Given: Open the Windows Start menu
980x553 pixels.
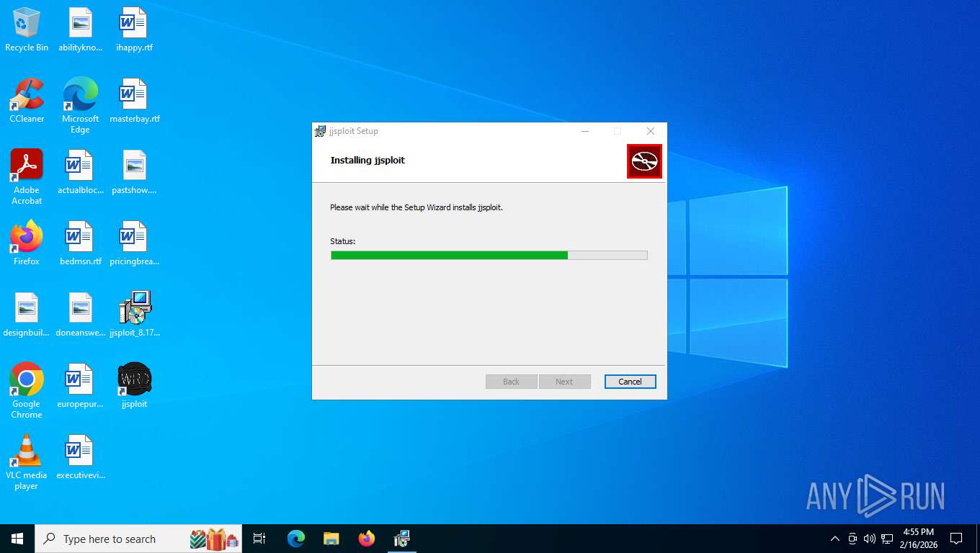Looking at the screenshot, I should tap(17, 539).
